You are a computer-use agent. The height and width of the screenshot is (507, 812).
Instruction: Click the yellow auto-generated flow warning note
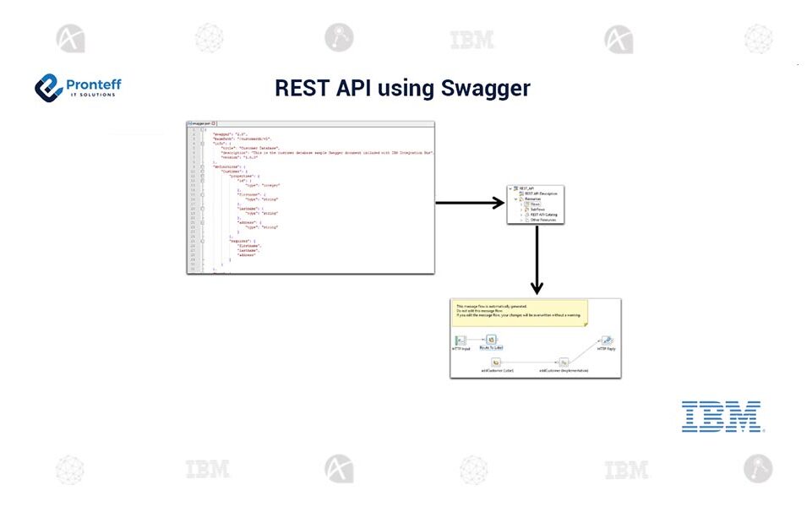tap(520, 311)
